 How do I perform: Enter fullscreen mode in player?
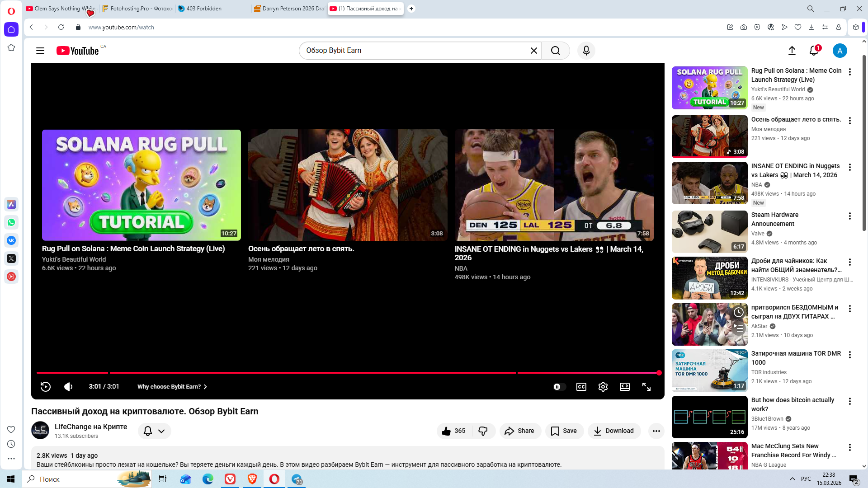pos(646,387)
